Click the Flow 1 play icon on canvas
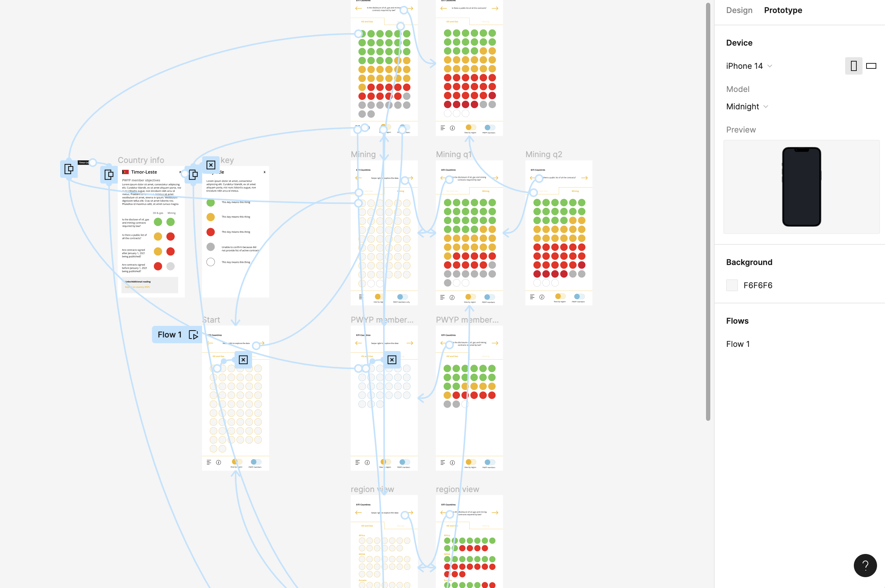 tap(193, 335)
